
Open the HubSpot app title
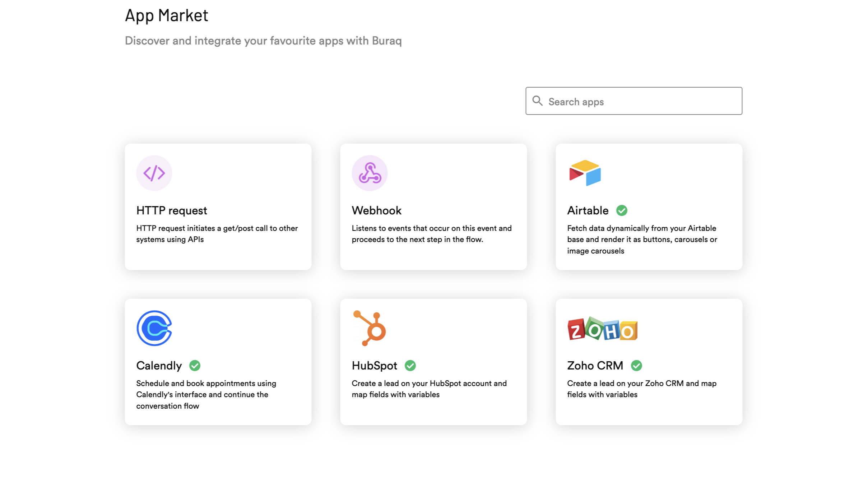pyautogui.click(x=374, y=366)
